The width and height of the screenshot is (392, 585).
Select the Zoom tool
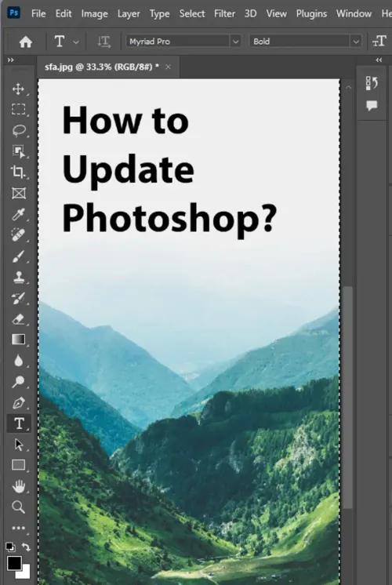point(18,507)
